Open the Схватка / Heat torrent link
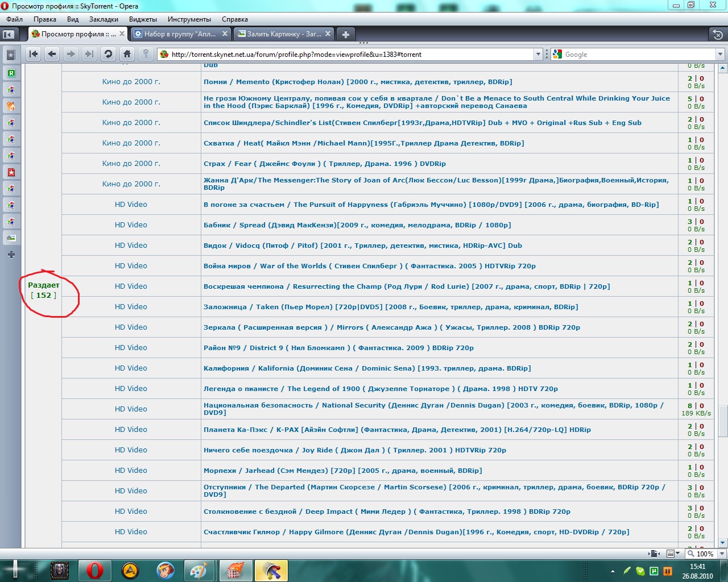Image resolution: width=728 pixels, height=582 pixels. pos(364,143)
